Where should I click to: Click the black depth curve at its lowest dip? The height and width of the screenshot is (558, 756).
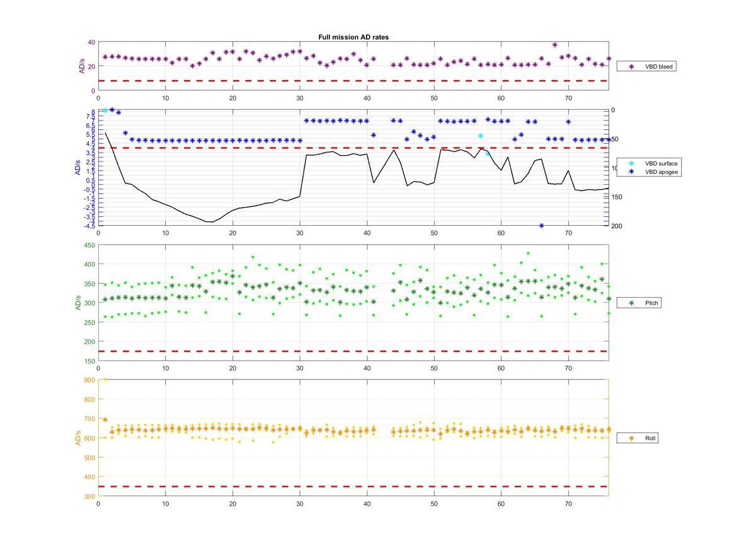coord(209,222)
